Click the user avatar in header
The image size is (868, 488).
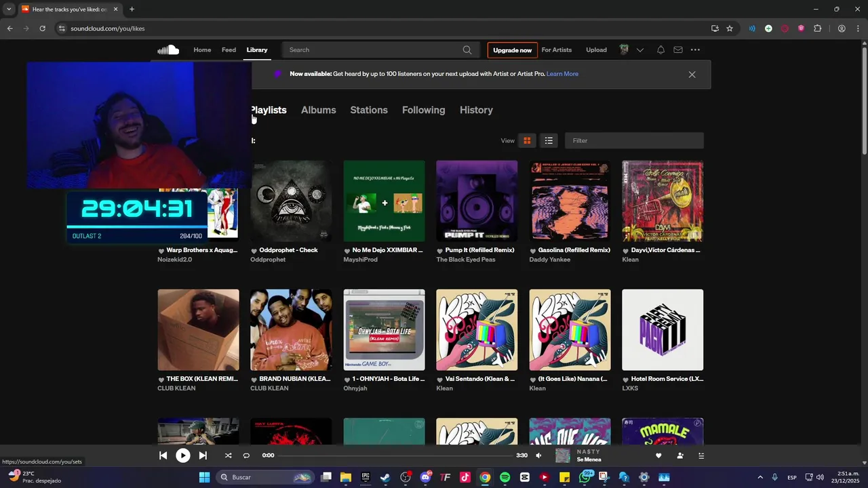(624, 49)
